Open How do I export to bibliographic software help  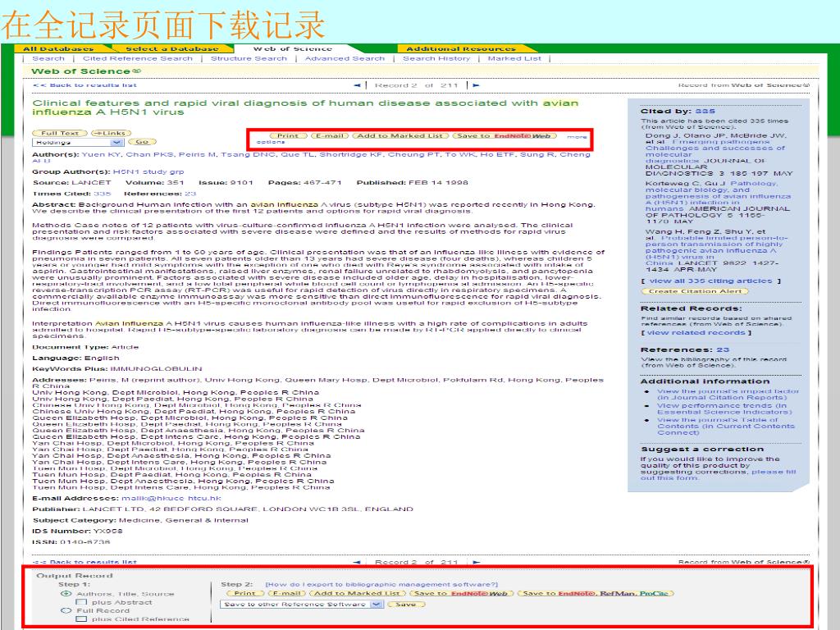point(381,584)
